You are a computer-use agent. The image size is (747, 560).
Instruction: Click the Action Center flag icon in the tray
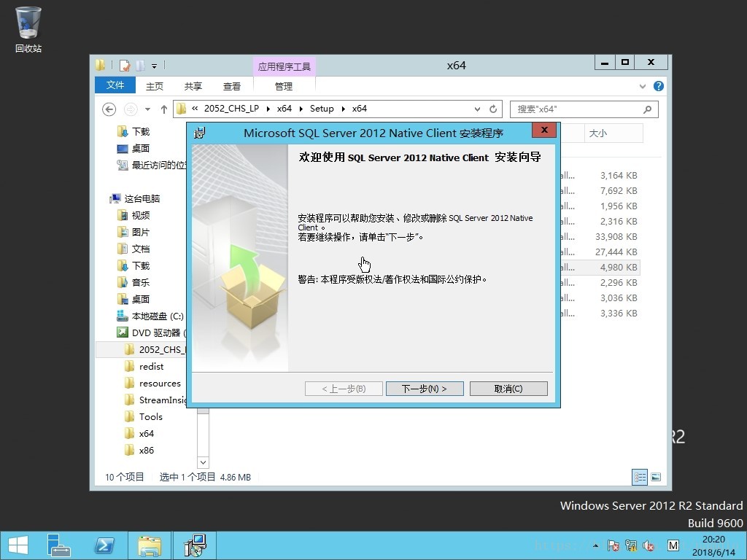(x=613, y=545)
